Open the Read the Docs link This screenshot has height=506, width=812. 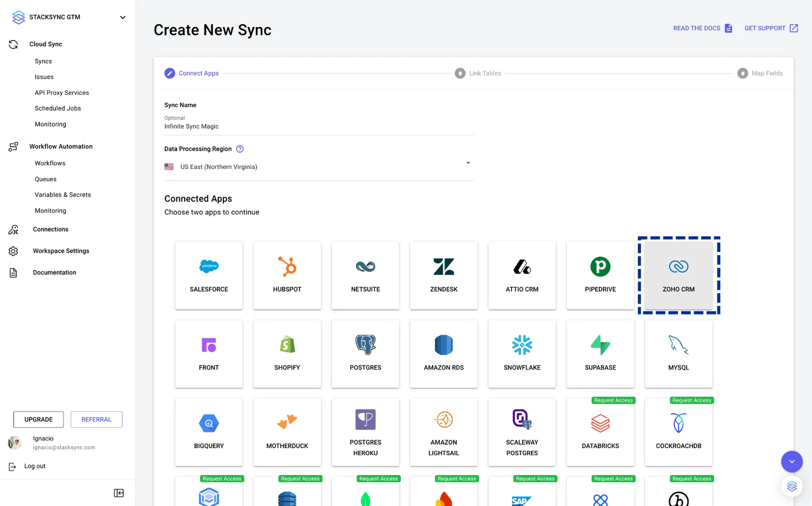click(703, 28)
